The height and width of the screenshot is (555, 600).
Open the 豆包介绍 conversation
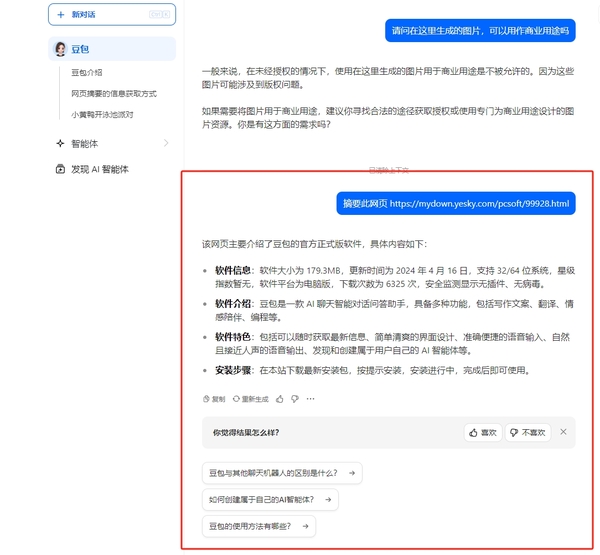87,73
